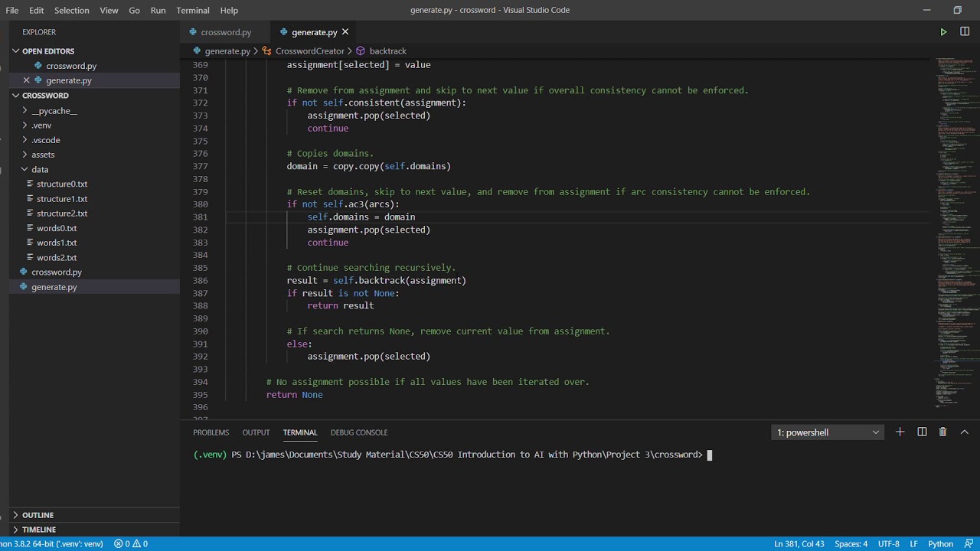This screenshot has width=980, height=551.
Task: Close generate.py in the Open Editors list
Action: point(26,80)
